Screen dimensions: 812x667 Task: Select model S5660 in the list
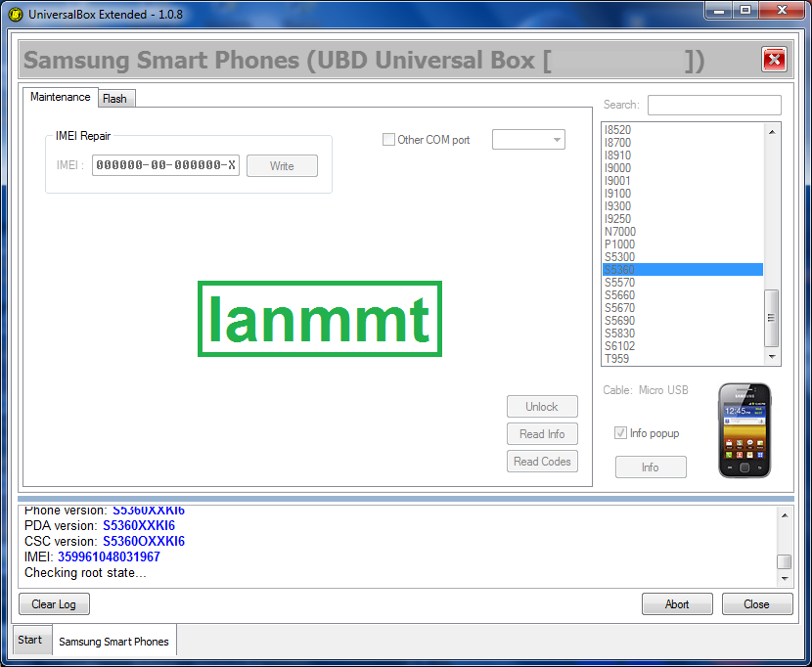tap(683, 294)
